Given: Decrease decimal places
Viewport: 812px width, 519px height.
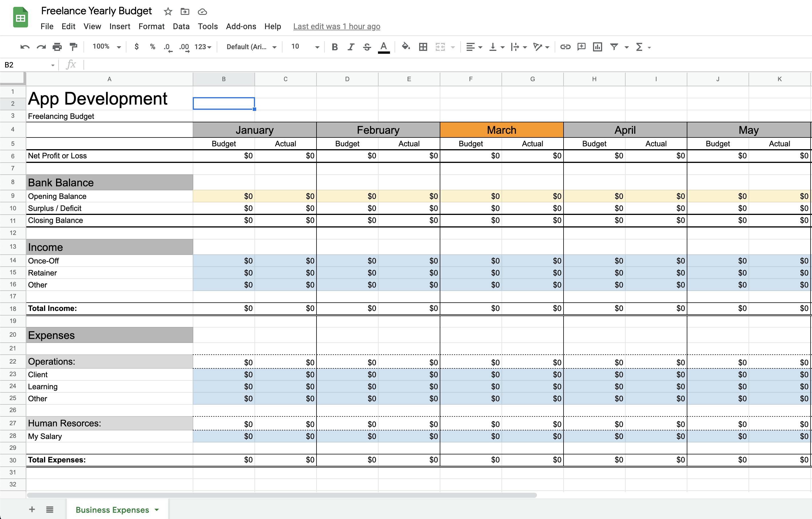Looking at the screenshot, I should pyautogui.click(x=168, y=47).
